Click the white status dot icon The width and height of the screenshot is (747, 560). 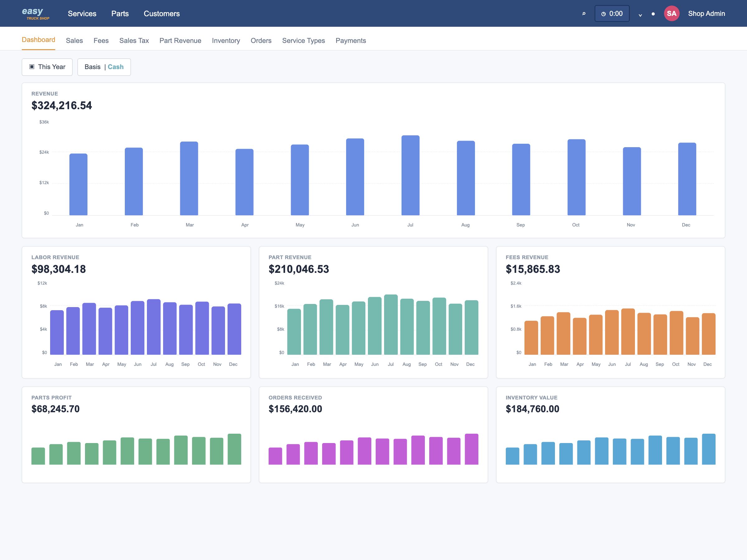point(653,14)
